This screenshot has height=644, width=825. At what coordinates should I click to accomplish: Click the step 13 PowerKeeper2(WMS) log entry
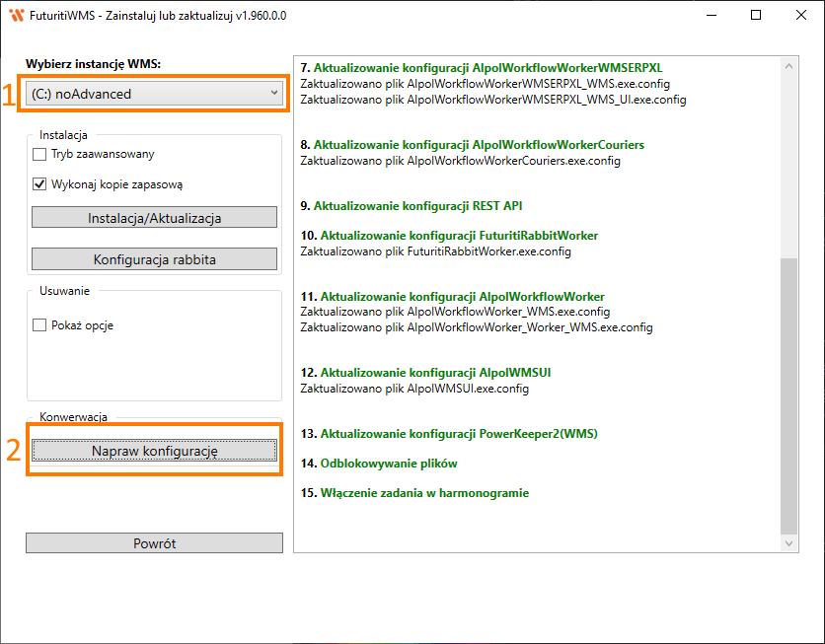click(449, 433)
